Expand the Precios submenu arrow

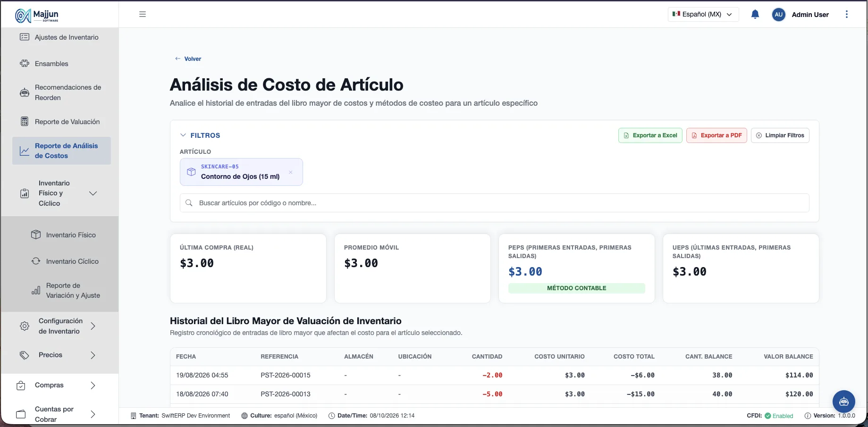(93, 355)
